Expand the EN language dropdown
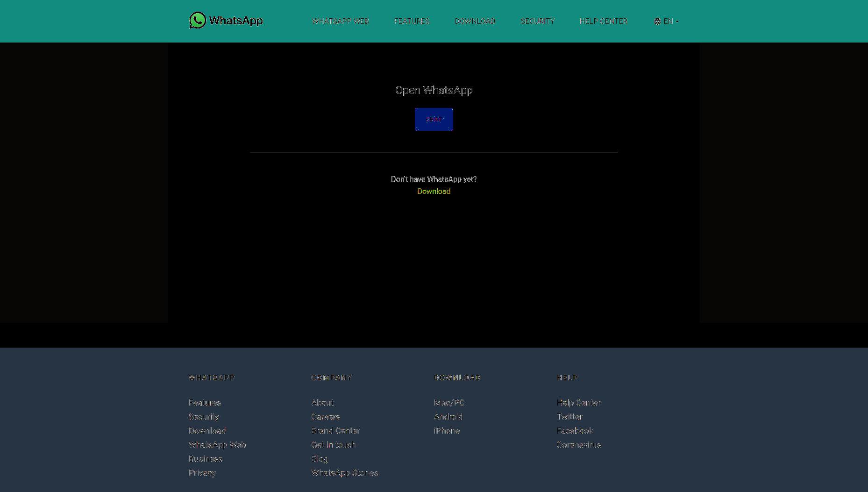Viewport: 868px width, 492px height. 667,21
